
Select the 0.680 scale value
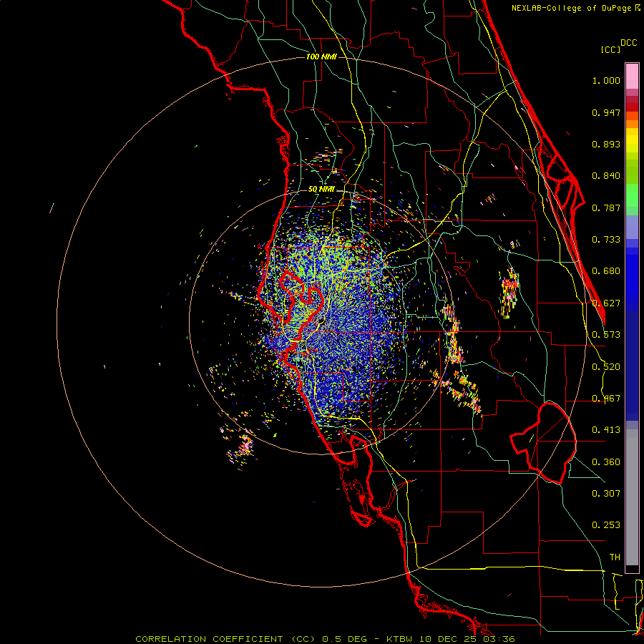coord(606,271)
